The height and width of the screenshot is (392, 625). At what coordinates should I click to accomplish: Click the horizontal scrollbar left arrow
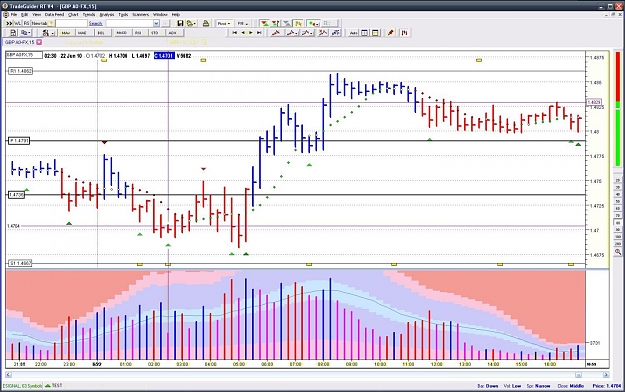tap(8, 375)
